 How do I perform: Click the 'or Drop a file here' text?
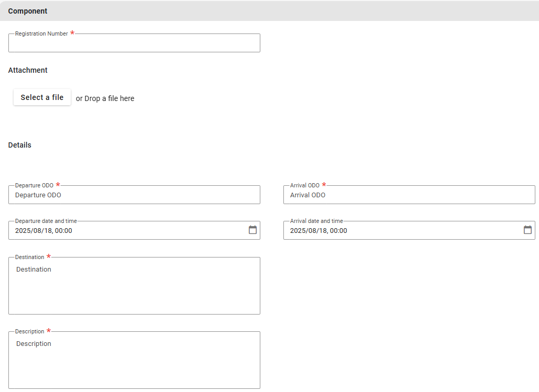[x=105, y=98]
